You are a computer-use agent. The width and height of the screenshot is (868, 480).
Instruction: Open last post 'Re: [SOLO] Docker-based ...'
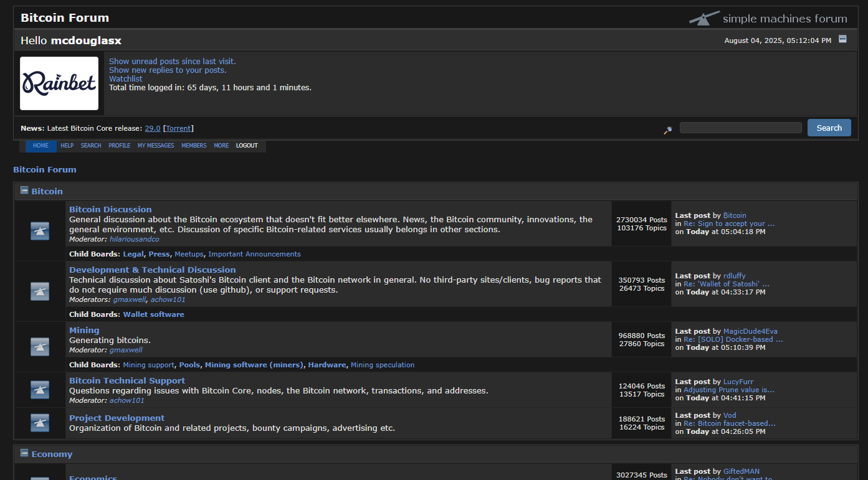coord(733,339)
